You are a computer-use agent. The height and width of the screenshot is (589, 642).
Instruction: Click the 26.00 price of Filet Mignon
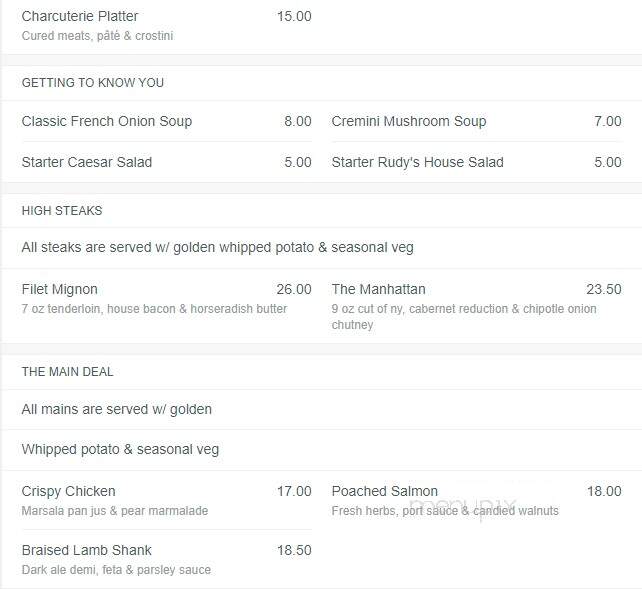click(x=294, y=289)
